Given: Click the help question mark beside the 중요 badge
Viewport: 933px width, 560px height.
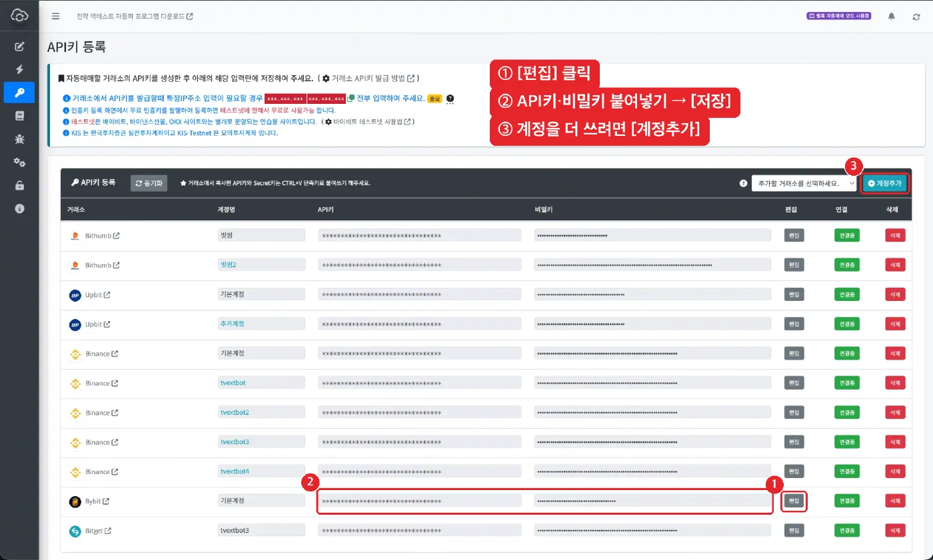Looking at the screenshot, I should click(x=450, y=99).
